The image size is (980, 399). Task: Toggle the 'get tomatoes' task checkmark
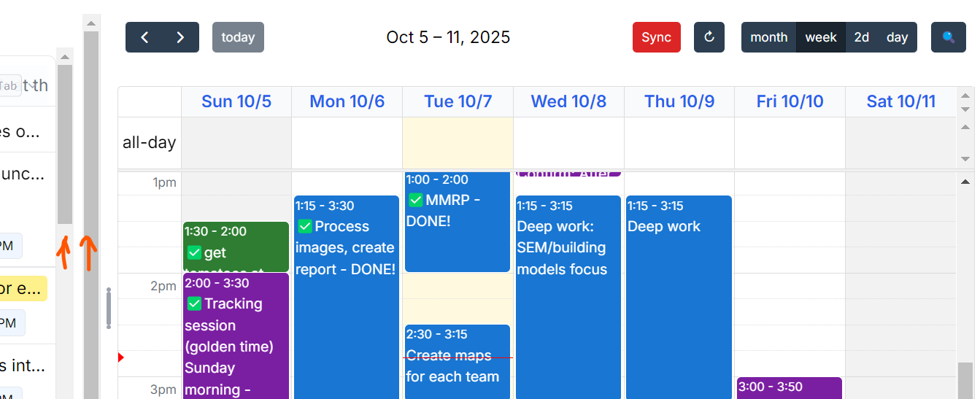(194, 252)
